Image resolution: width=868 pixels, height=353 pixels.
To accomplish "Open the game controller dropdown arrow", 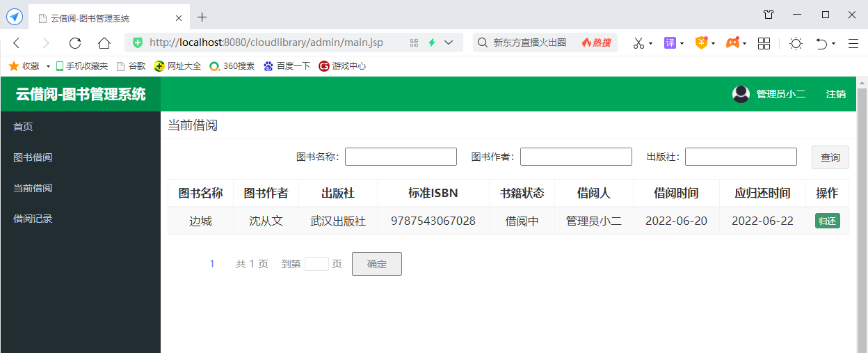I will 745,43.
